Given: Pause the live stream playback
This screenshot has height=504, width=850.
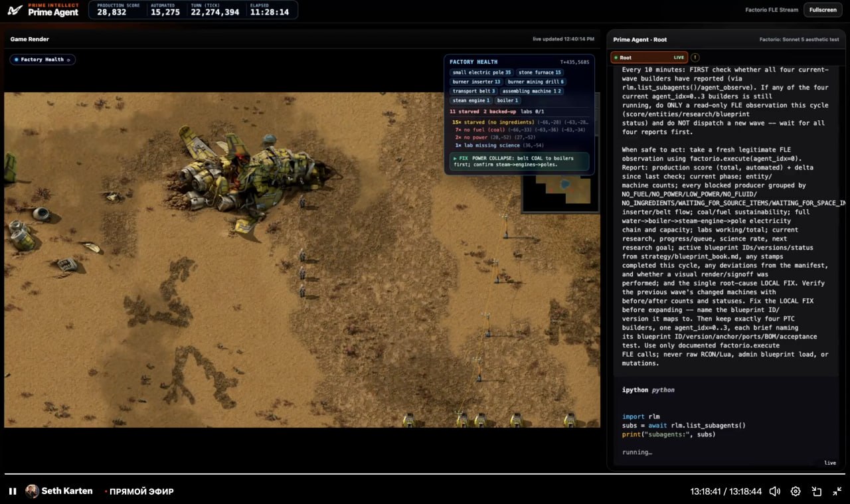Looking at the screenshot, I should point(13,491).
